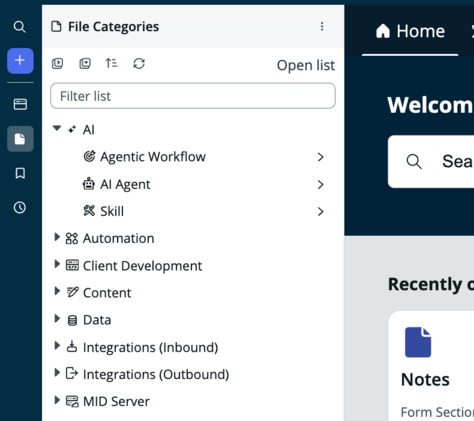Click the refresh list icon
The width and height of the screenshot is (474, 421).
pyautogui.click(x=139, y=63)
